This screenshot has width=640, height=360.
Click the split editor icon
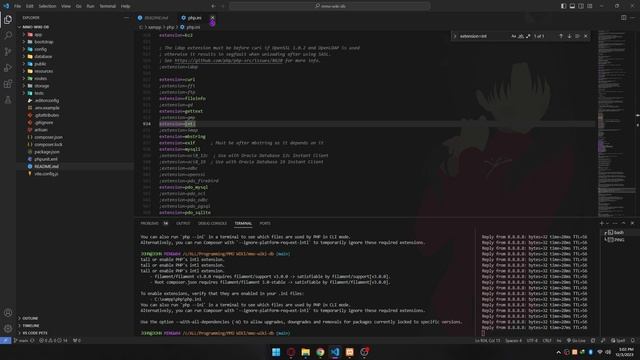click(624, 18)
